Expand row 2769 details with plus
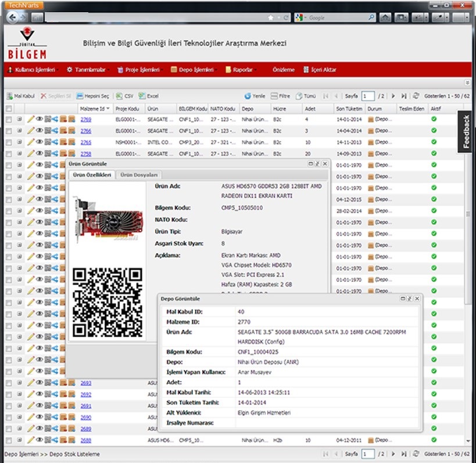The image size is (476, 463). (x=19, y=119)
